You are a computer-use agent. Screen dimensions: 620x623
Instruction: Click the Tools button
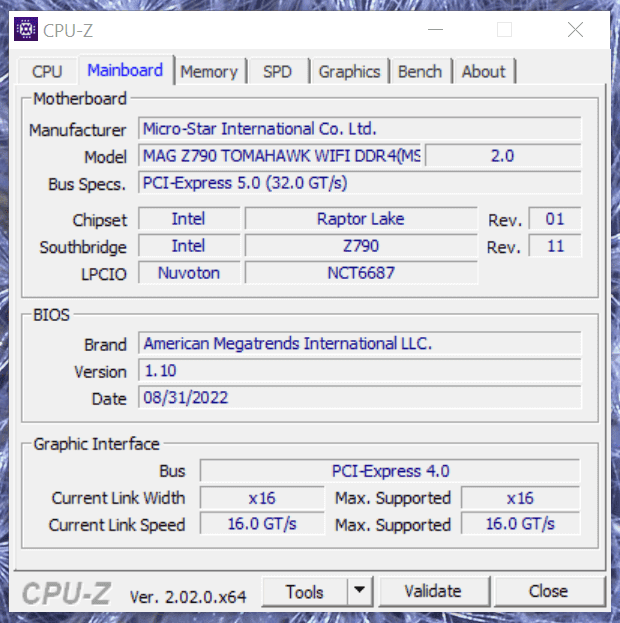point(304,592)
